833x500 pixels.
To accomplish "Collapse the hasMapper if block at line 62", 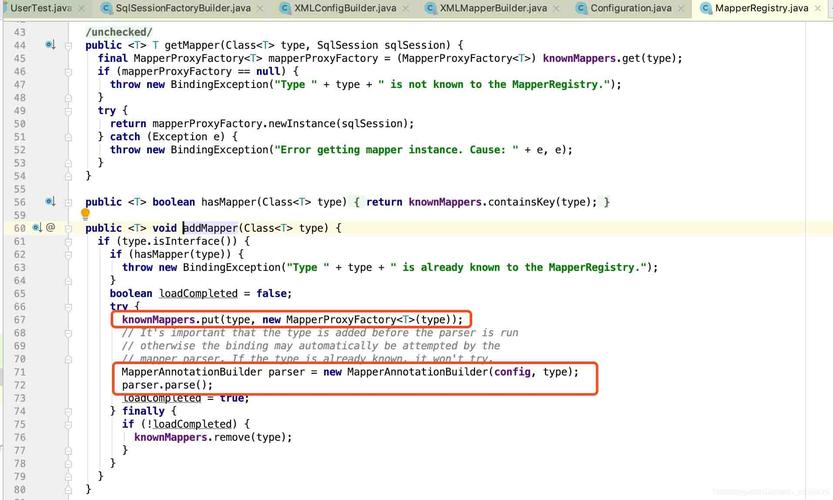I will (69, 255).
